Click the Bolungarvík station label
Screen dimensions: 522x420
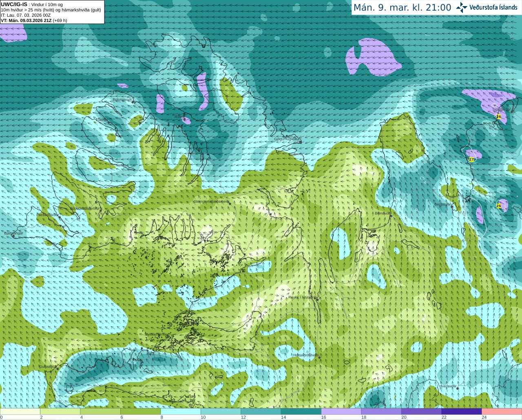[x=122, y=99]
